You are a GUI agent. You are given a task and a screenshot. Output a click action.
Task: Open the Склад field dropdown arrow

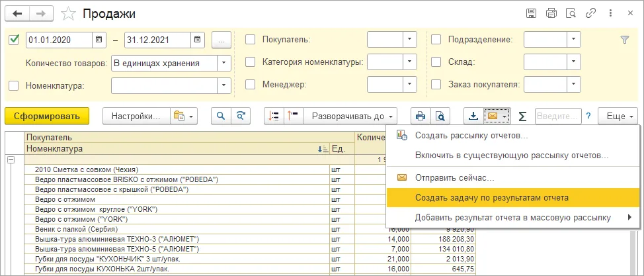pyautogui.click(x=574, y=62)
